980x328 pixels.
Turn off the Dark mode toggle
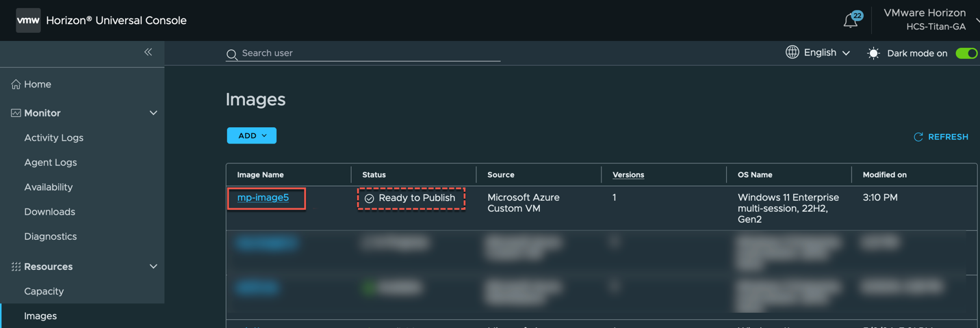click(x=966, y=53)
